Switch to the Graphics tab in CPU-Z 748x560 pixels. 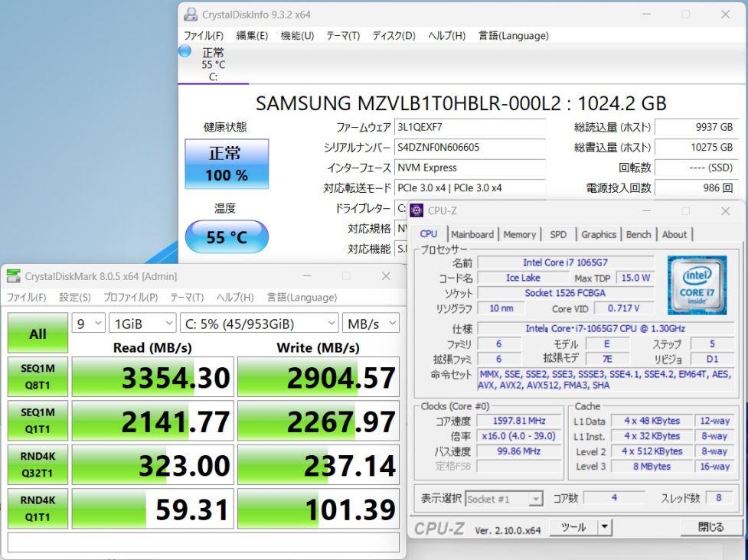[x=599, y=235]
